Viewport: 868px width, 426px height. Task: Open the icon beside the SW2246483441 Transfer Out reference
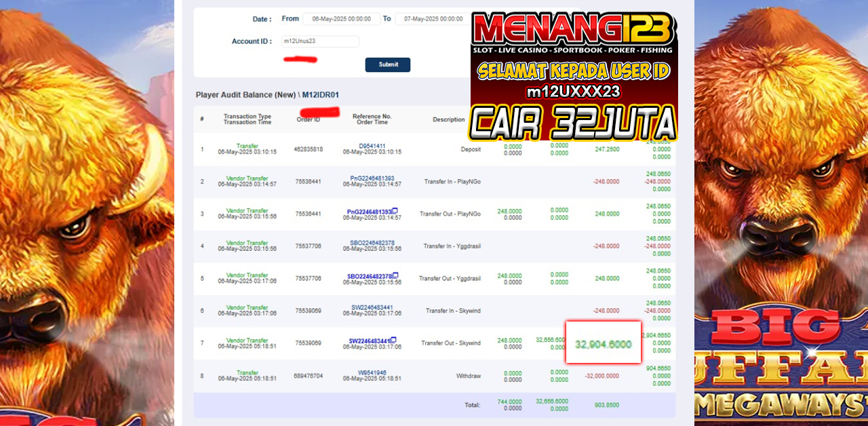(395, 340)
